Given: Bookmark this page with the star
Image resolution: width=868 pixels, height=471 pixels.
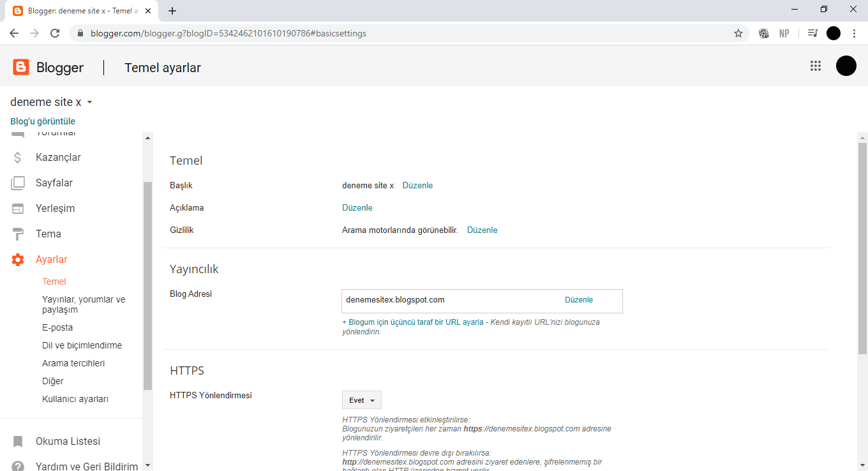Looking at the screenshot, I should 738,33.
